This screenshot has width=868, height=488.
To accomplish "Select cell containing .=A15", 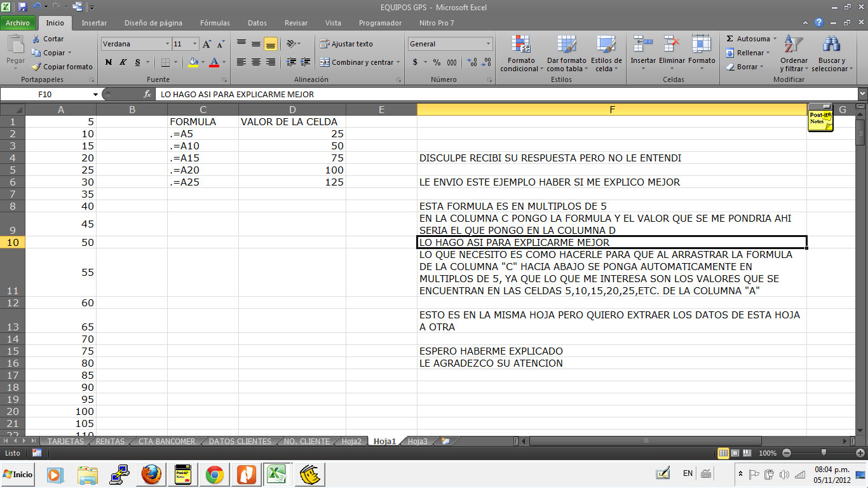I will [x=203, y=158].
